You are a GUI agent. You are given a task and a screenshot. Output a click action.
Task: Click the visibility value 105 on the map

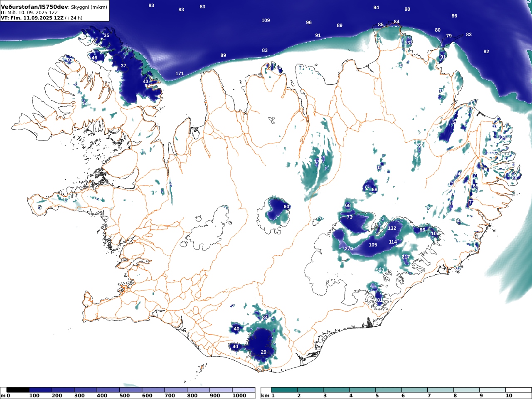pos(373,245)
